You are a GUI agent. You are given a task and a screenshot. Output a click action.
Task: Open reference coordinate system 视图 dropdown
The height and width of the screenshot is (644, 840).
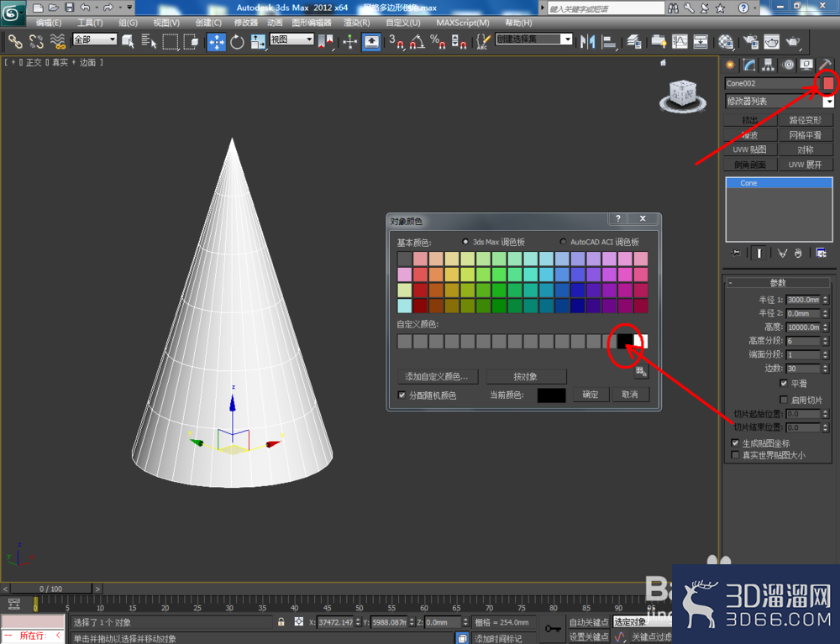click(x=291, y=39)
